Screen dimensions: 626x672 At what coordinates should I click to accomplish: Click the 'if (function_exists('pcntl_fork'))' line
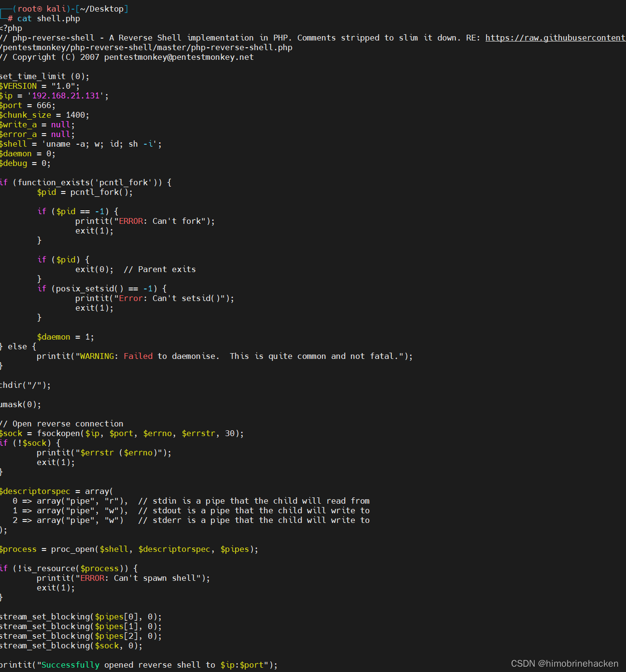tap(85, 182)
